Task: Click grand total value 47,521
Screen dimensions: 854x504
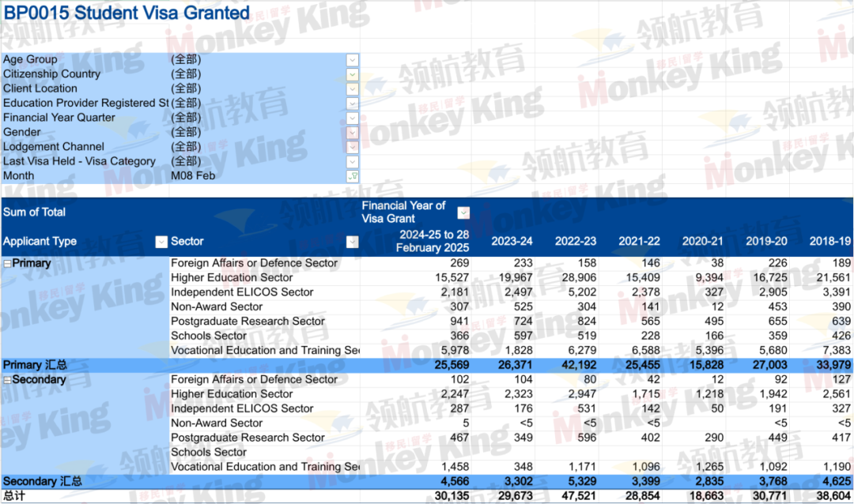Action: [579, 496]
